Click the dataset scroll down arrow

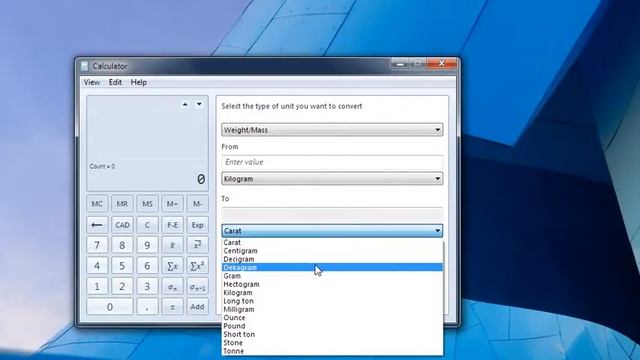pos(199,104)
